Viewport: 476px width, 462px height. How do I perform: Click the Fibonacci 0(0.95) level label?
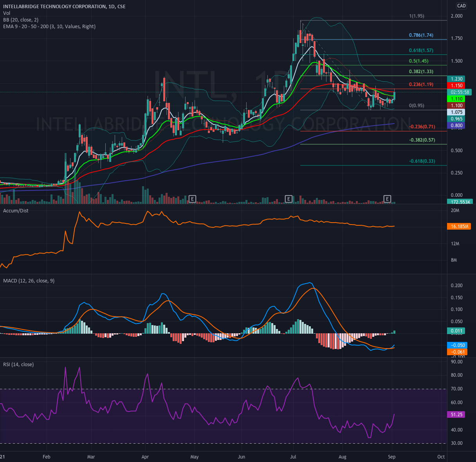[x=416, y=106]
